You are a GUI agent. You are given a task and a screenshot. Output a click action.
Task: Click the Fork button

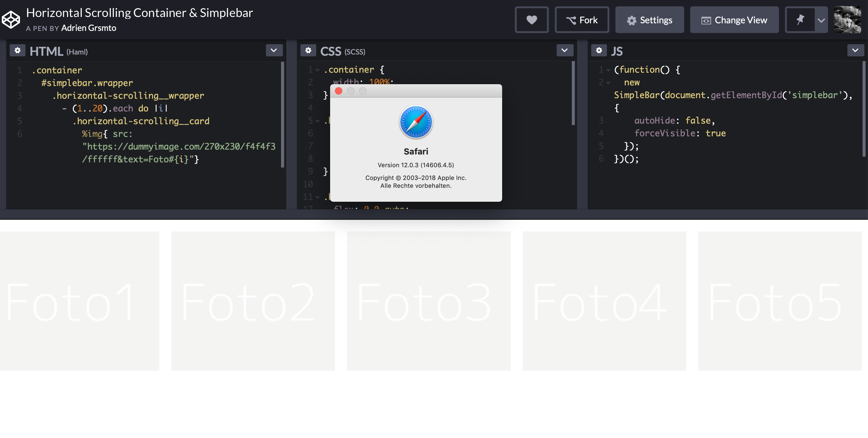tap(582, 20)
